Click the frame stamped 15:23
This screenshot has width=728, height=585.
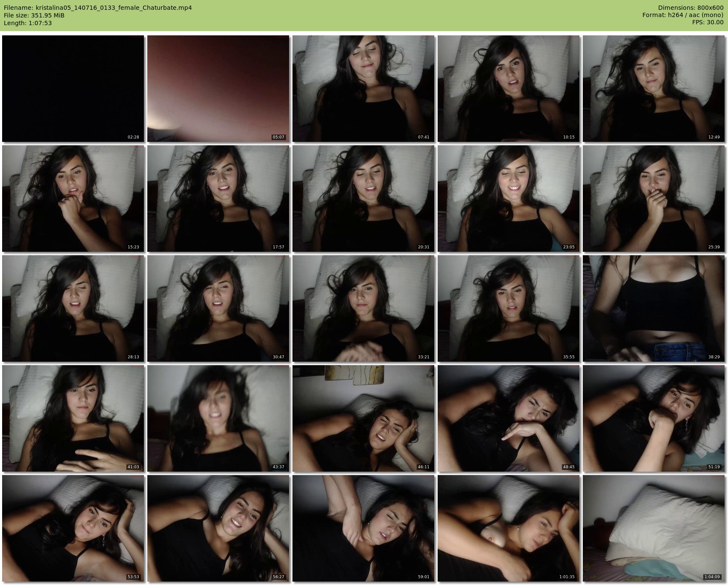(x=73, y=199)
